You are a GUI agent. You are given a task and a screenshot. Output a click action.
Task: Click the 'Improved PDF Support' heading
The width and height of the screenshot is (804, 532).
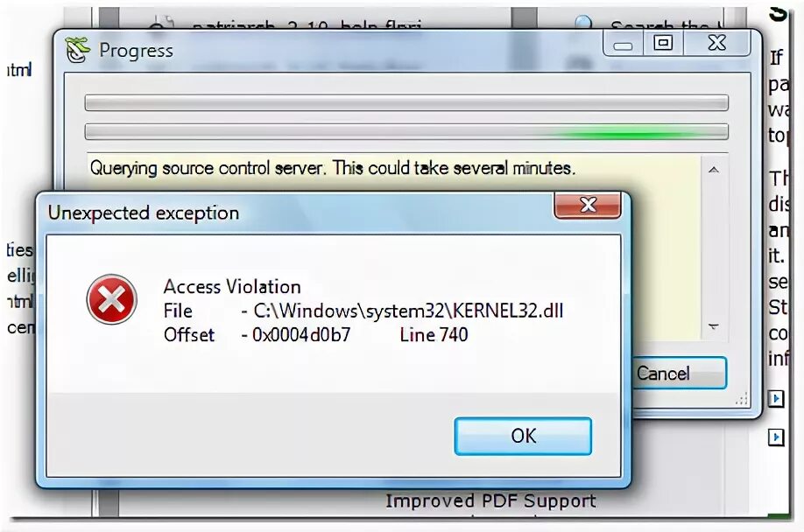coord(490,500)
